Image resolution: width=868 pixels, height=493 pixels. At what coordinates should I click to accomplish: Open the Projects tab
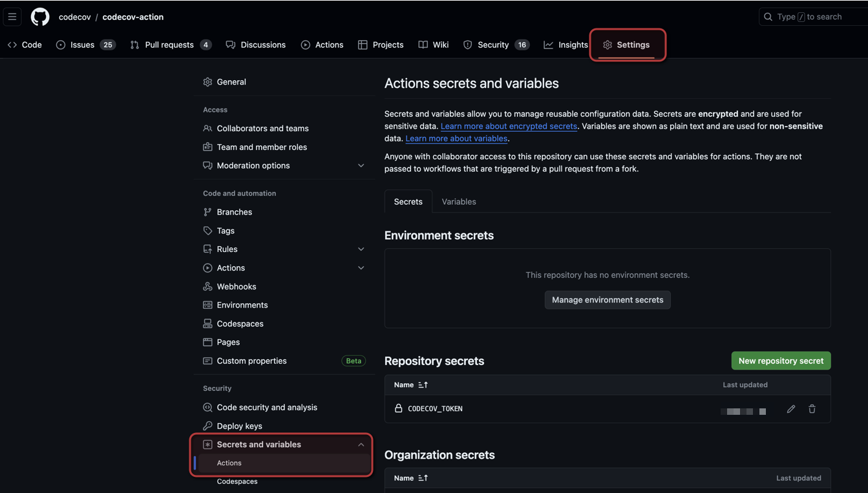[x=381, y=45]
